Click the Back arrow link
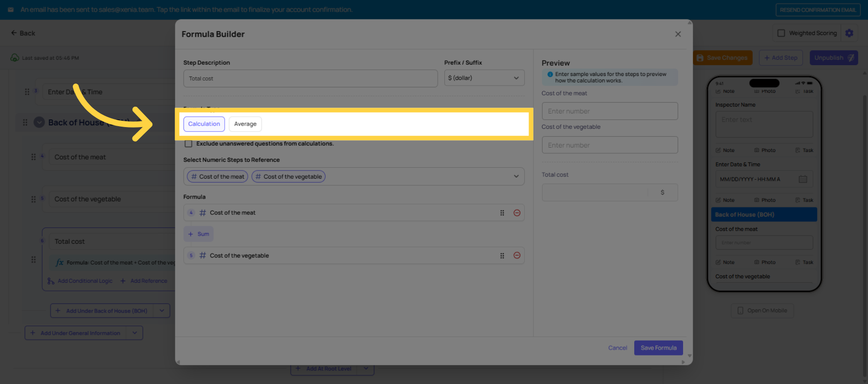Viewport: 868px width, 384px height. point(23,33)
